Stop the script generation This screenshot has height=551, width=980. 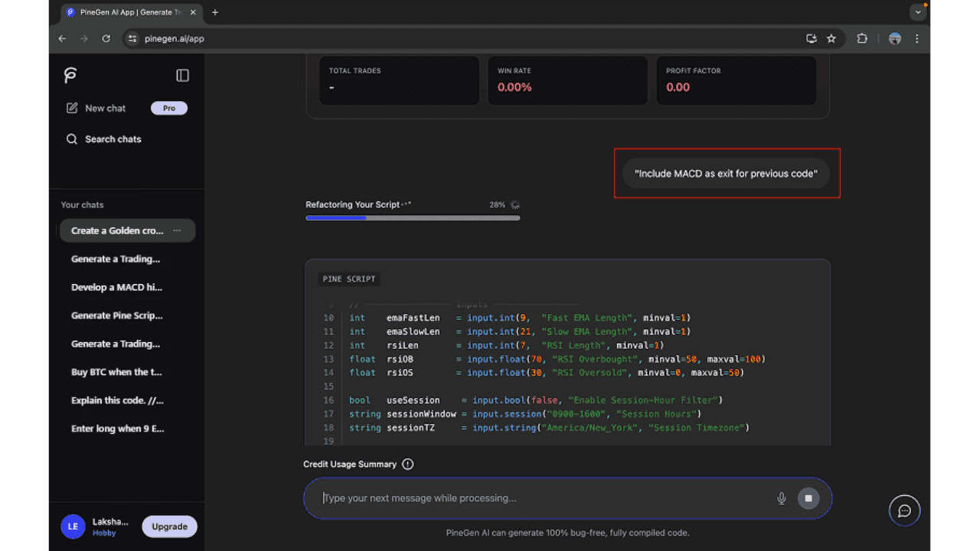[808, 498]
